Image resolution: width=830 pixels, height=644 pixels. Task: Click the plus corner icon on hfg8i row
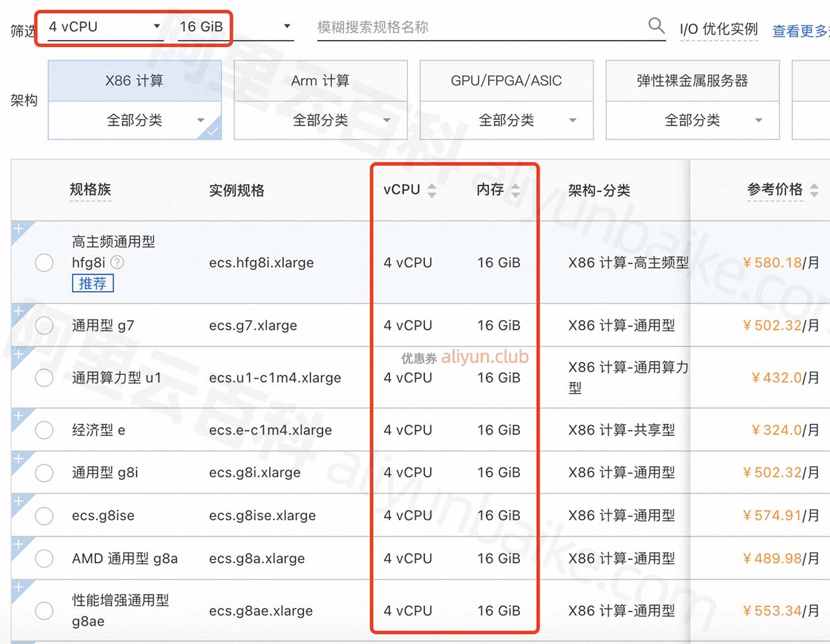[19, 229]
